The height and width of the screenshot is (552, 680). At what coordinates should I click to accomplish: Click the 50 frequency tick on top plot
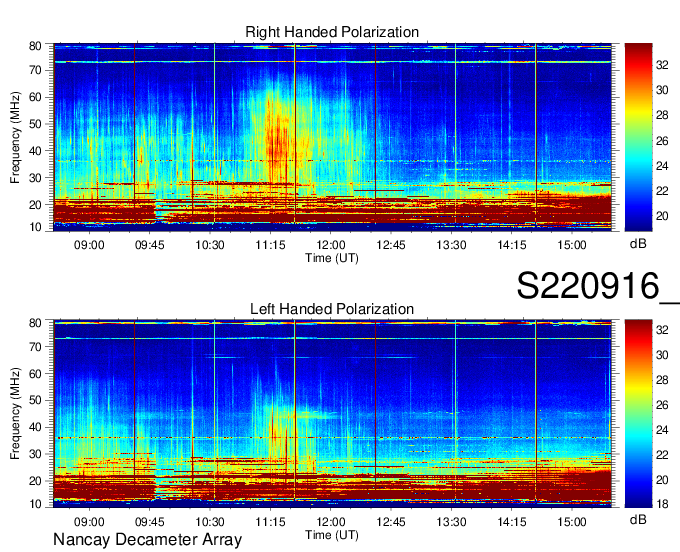[35, 124]
